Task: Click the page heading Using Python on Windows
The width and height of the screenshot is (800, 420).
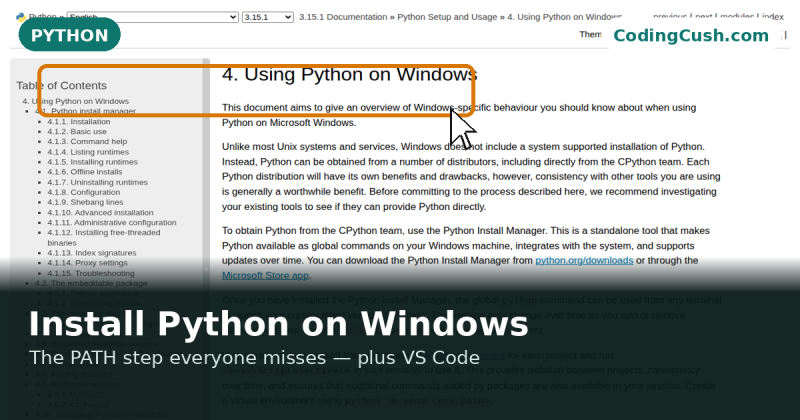Action: (x=349, y=75)
